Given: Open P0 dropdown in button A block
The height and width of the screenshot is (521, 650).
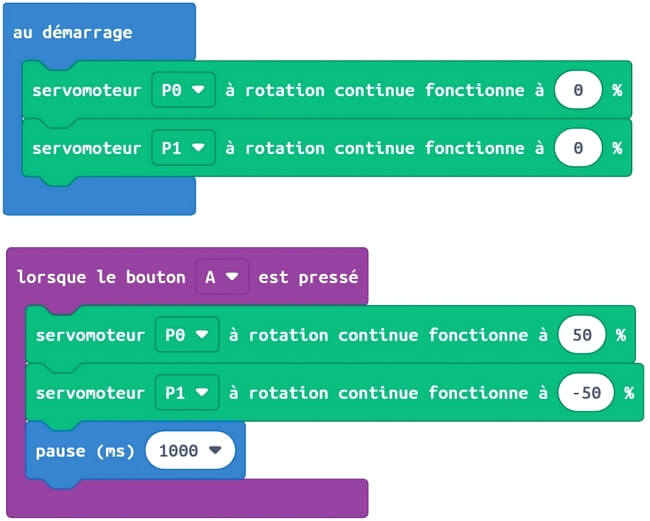Looking at the screenshot, I should click(187, 334).
